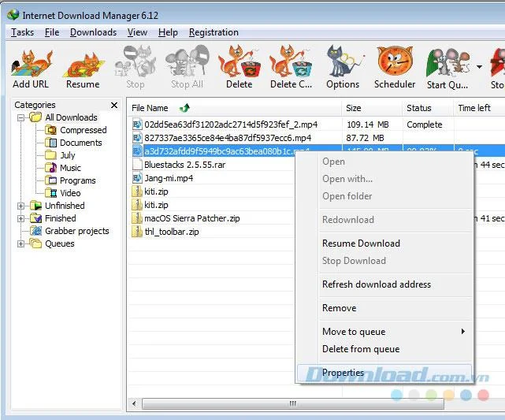The width and height of the screenshot is (505, 420).
Task: Open the View menu
Action: pos(137,32)
